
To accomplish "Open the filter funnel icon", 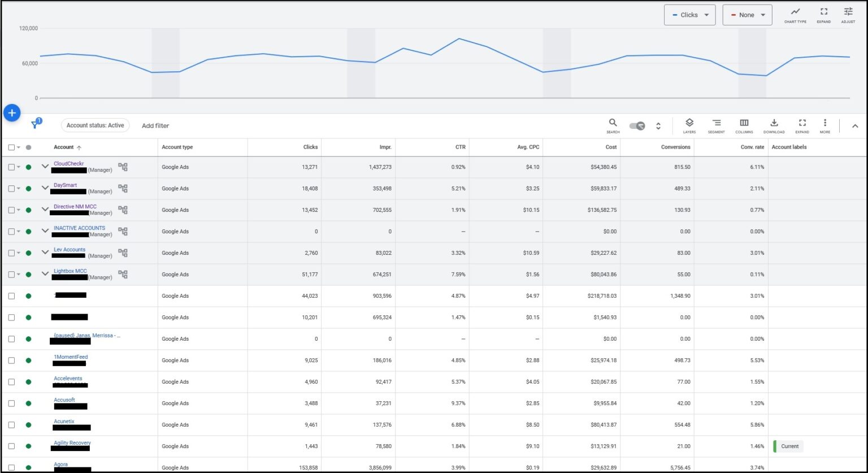I will click(36, 125).
